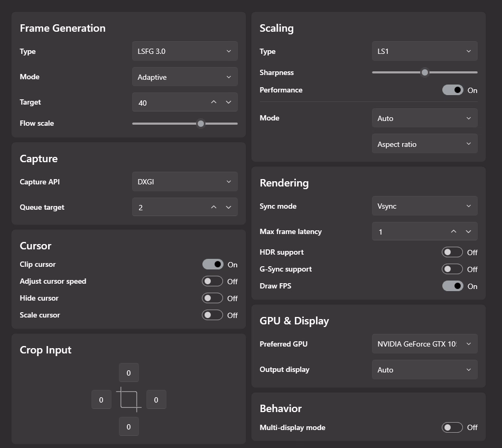Open the Scaling Type dropdown showing LS1
Viewport: 502px width, 448px height.
coord(424,51)
